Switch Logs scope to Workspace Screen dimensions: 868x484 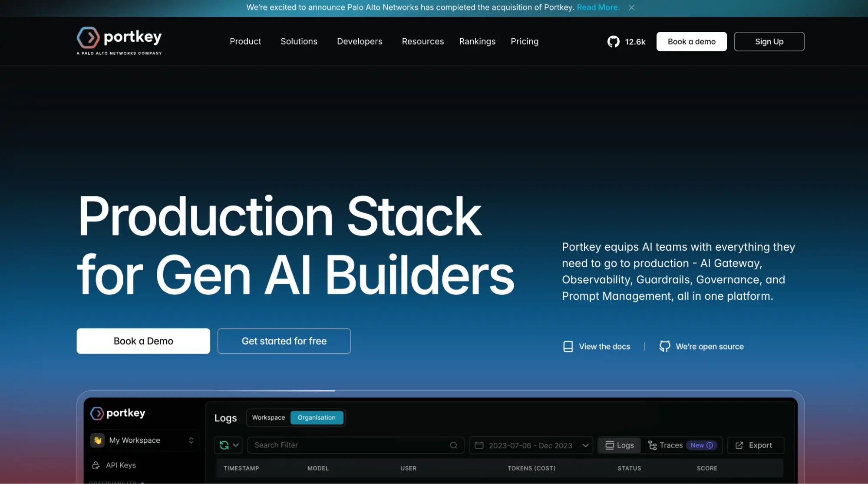point(268,418)
